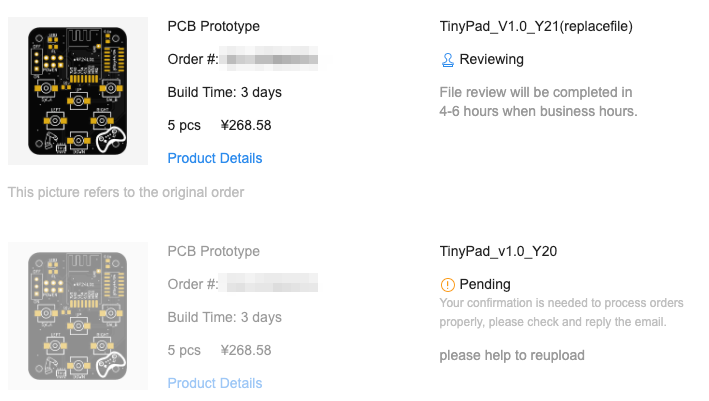Viewport: 709px width, 401px height.
Task: Click the "Pending" status label
Action: point(485,284)
